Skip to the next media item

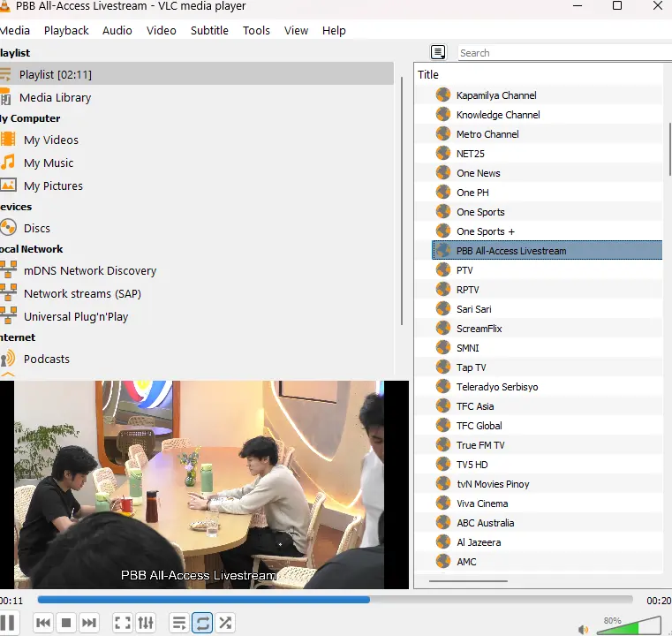point(88,622)
